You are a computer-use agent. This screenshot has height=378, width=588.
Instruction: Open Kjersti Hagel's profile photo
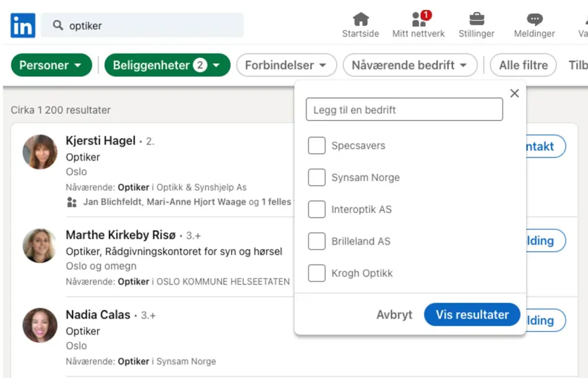pos(40,152)
